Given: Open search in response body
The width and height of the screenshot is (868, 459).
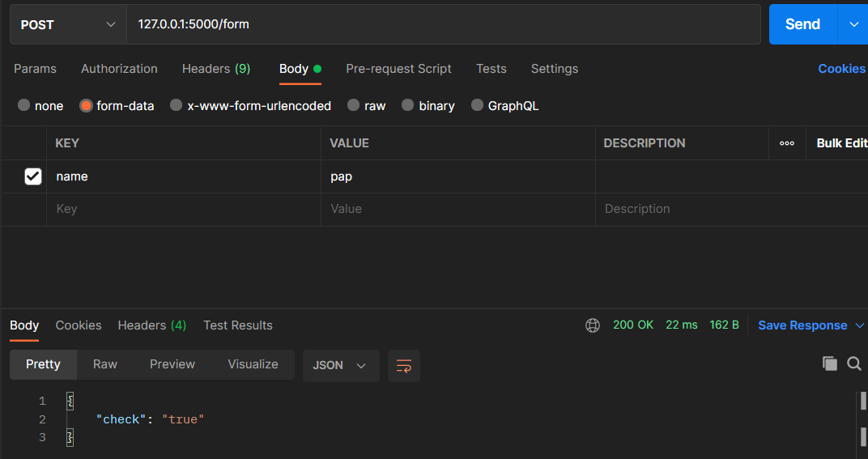Looking at the screenshot, I should pos(854,363).
